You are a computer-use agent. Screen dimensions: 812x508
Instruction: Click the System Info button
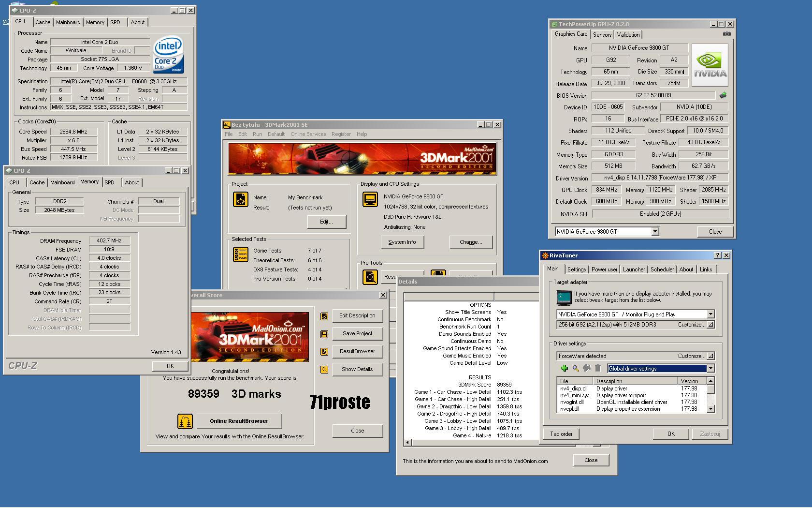pyautogui.click(x=402, y=242)
